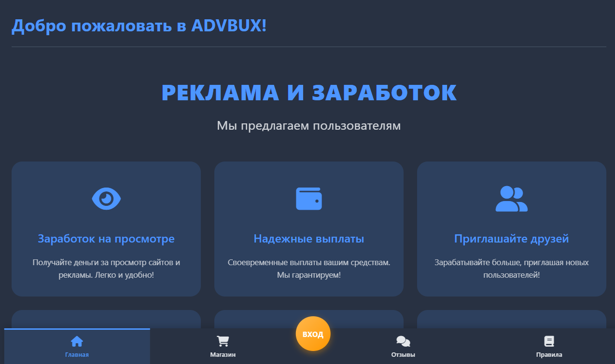Click the ADVBUX welcome heading
Screen dimensions: 615x364
pos(139,25)
